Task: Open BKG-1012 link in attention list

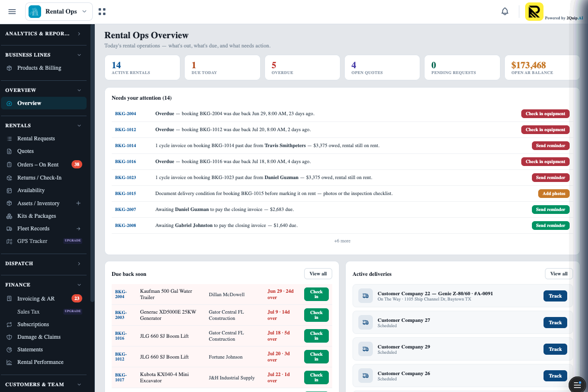Action: [126, 130]
